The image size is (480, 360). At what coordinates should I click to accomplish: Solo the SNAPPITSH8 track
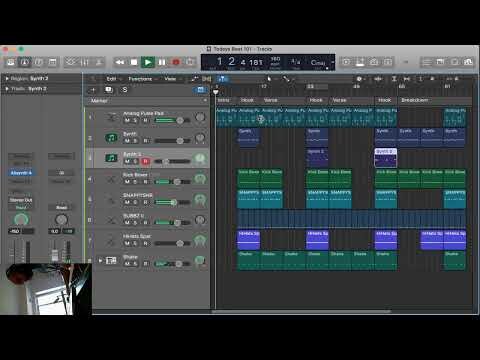click(135, 202)
